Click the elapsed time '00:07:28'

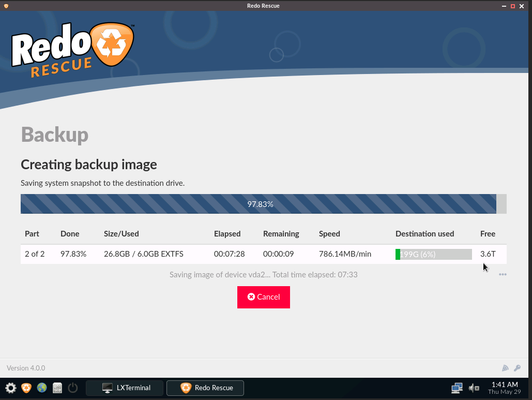click(230, 254)
